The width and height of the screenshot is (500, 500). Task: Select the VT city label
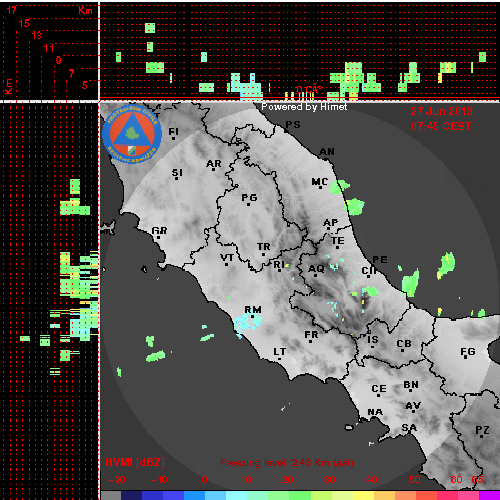(227, 257)
